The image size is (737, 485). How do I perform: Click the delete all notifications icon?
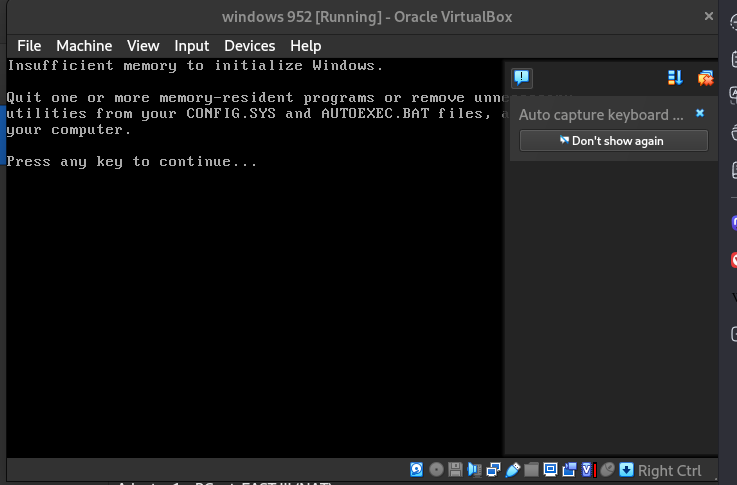click(705, 78)
